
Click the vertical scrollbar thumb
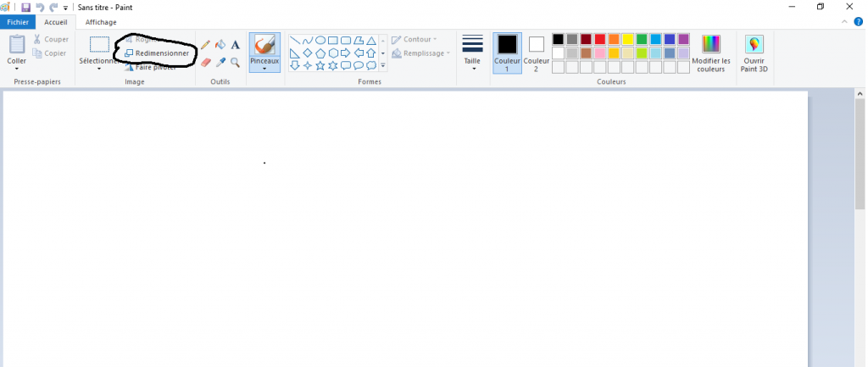click(860, 154)
